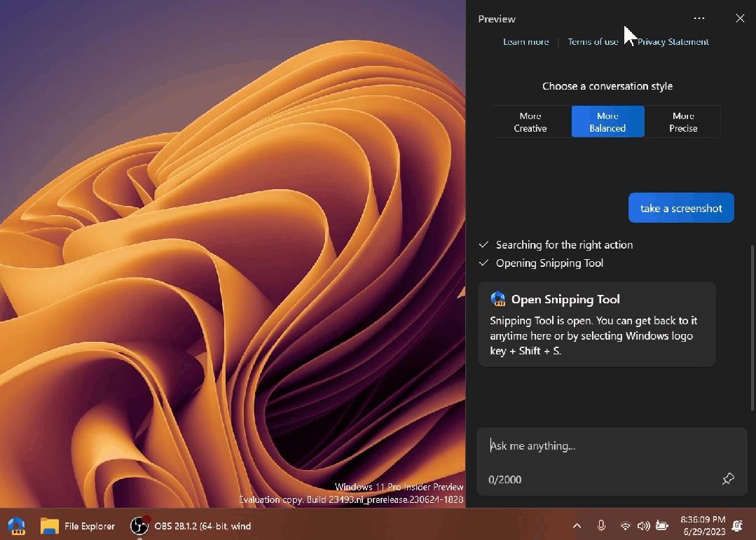Switch to the OBS 28.1.2 taskbar window
The image size is (756, 540).
click(191, 526)
